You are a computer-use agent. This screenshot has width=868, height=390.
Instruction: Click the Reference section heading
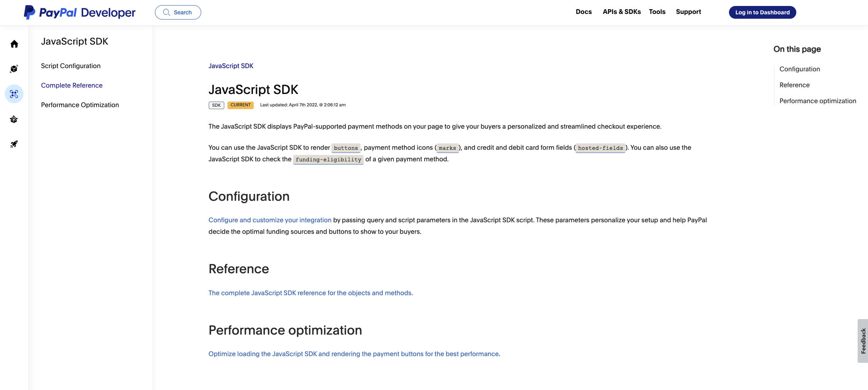tap(239, 269)
